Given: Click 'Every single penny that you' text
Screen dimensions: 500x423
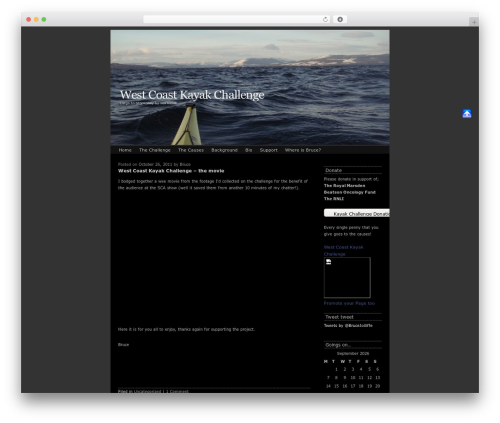Looking at the screenshot, I should (x=351, y=228).
